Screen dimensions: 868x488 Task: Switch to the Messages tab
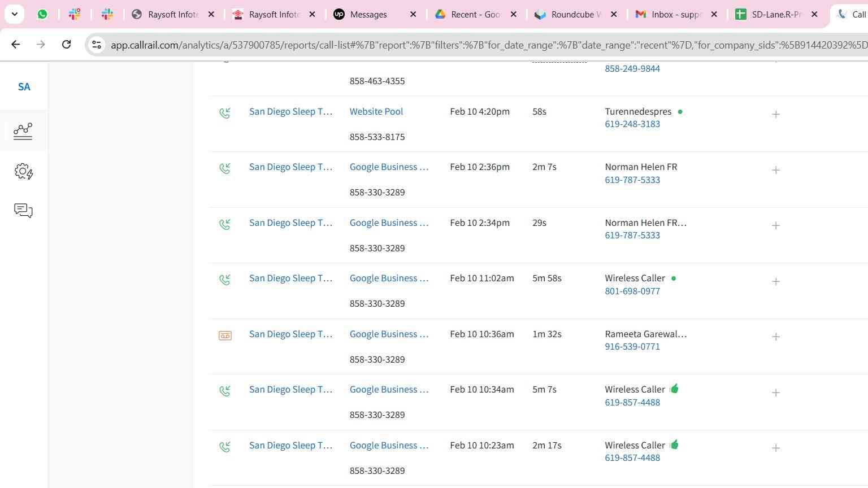coord(368,14)
